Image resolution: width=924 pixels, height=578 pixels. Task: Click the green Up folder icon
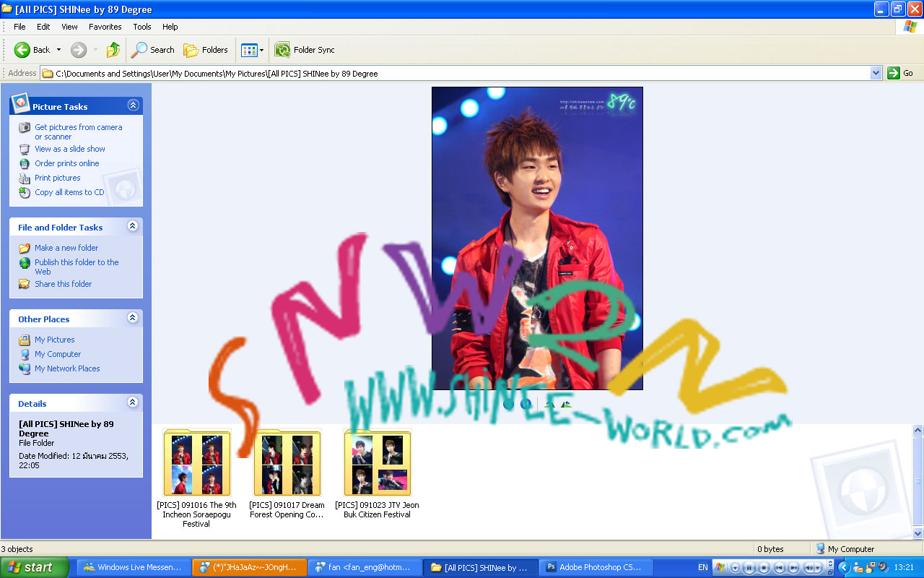click(x=113, y=50)
